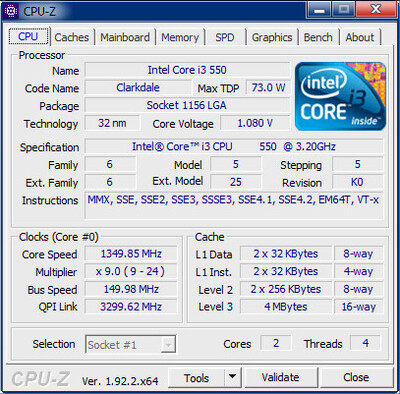Select the CPU tab

28,36
